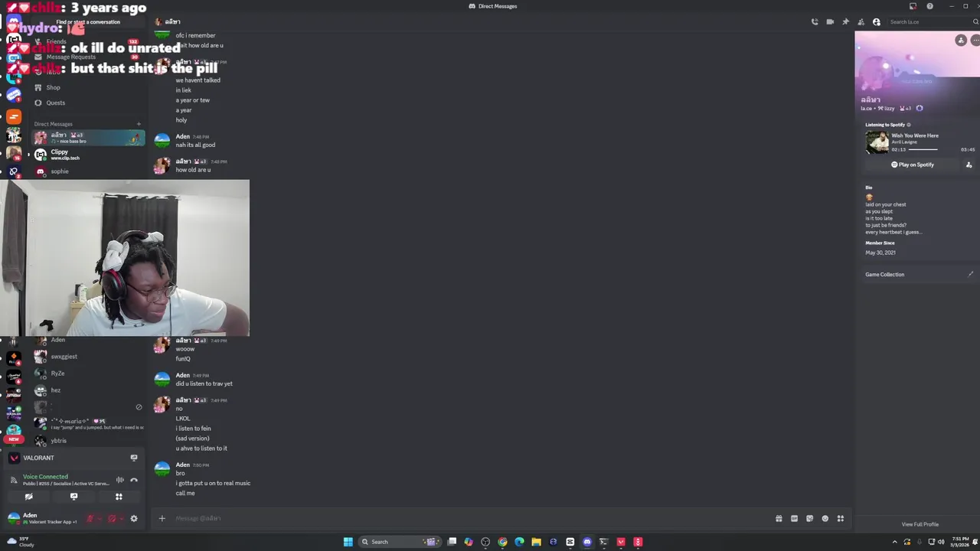Image resolution: width=980 pixels, height=551 pixels.
Task: Open the Clippy direct message
Action: (x=88, y=155)
